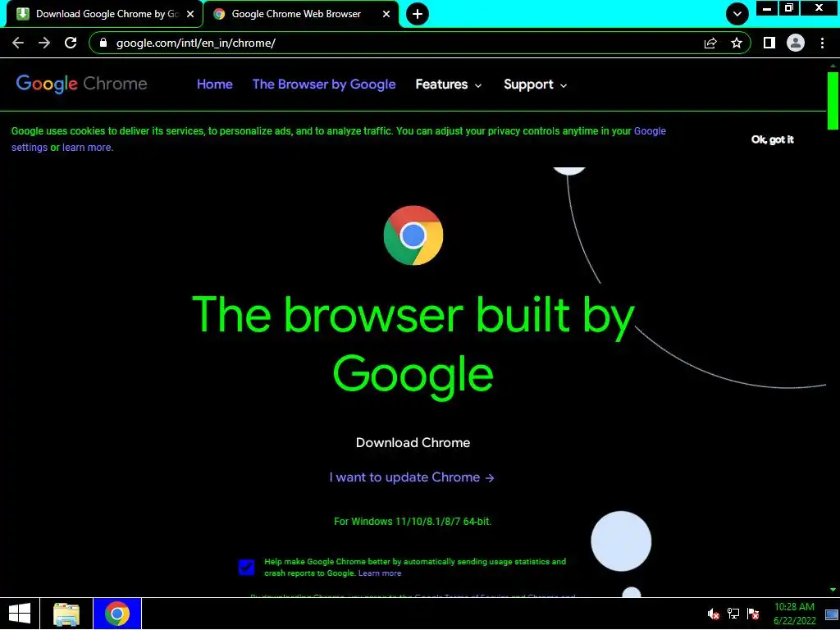The height and width of the screenshot is (630, 840).
Task: Follow the I want to update Chrome link
Action: [412, 477]
